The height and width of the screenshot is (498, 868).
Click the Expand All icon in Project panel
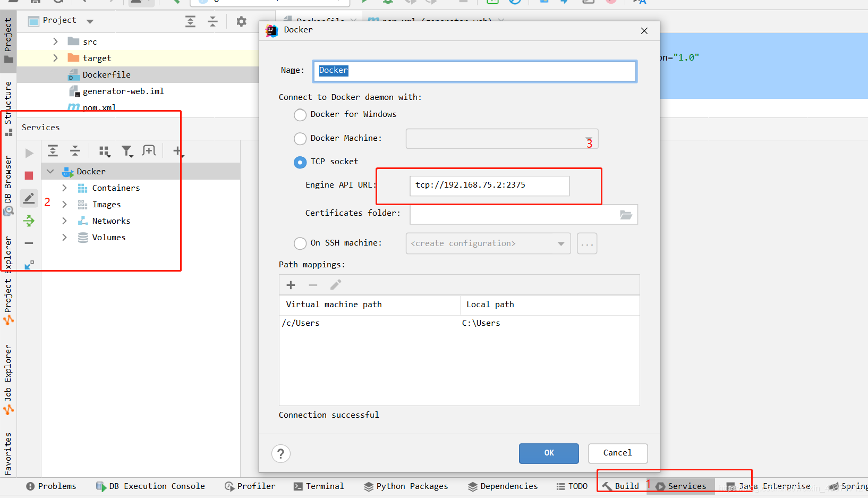tap(190, 21)
